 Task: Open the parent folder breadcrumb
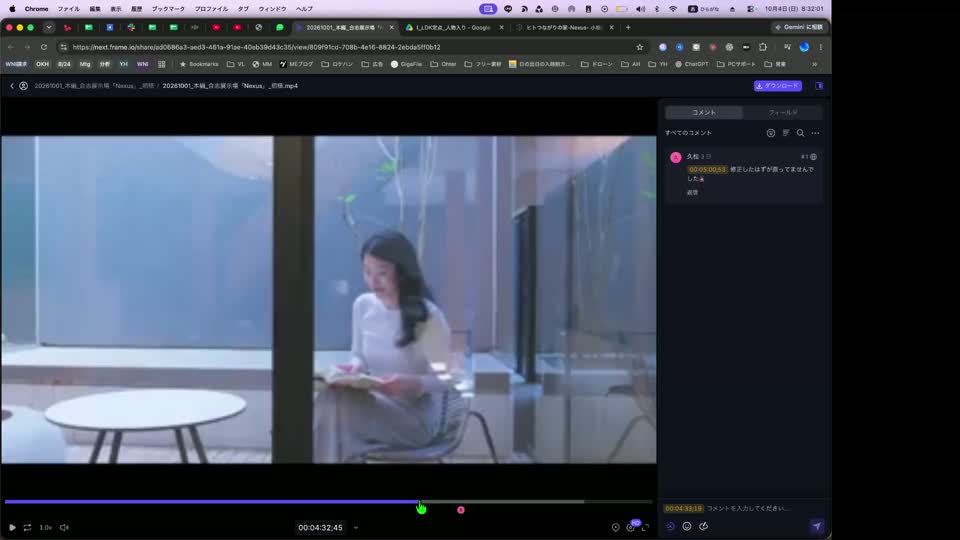94,86
